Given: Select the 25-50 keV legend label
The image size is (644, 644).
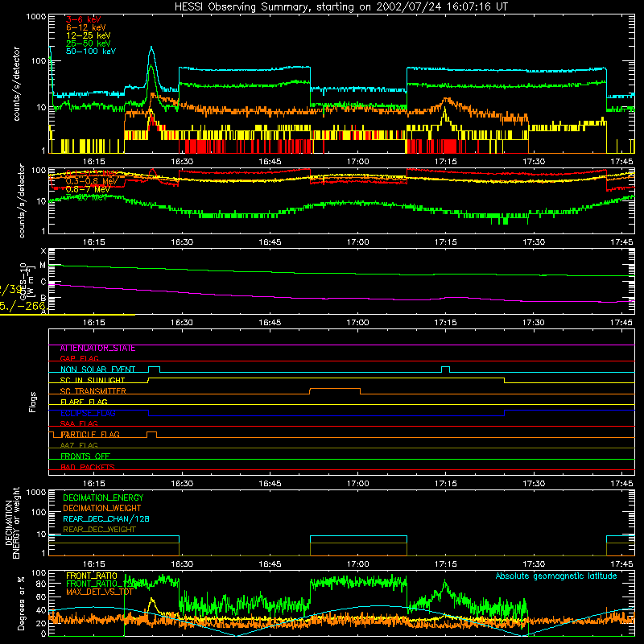Looking at the screenshot, I should pyautogui.click(x=89, y=43).
